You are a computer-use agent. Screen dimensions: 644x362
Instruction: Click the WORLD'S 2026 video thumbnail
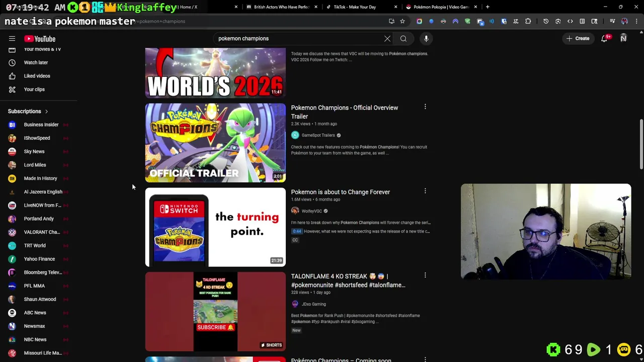(215, 72)
